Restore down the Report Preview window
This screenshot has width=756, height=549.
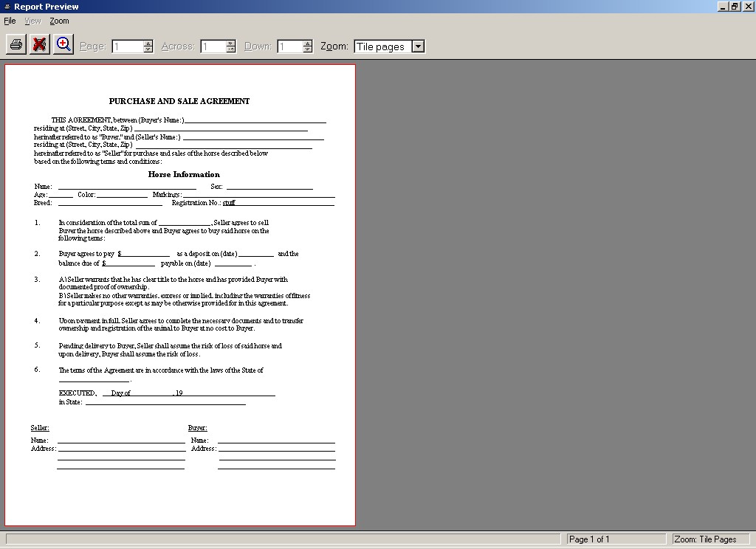point(735,7)
